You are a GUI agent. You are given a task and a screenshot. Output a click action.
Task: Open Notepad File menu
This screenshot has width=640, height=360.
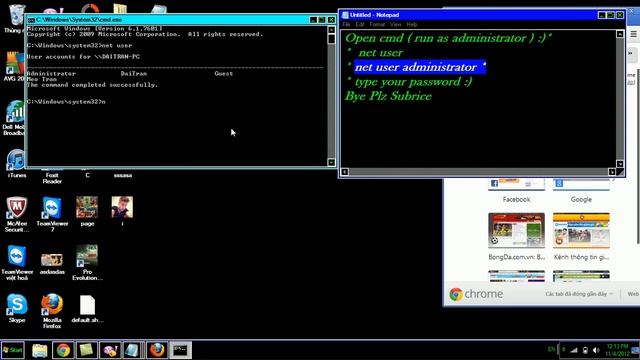(346, 24)
